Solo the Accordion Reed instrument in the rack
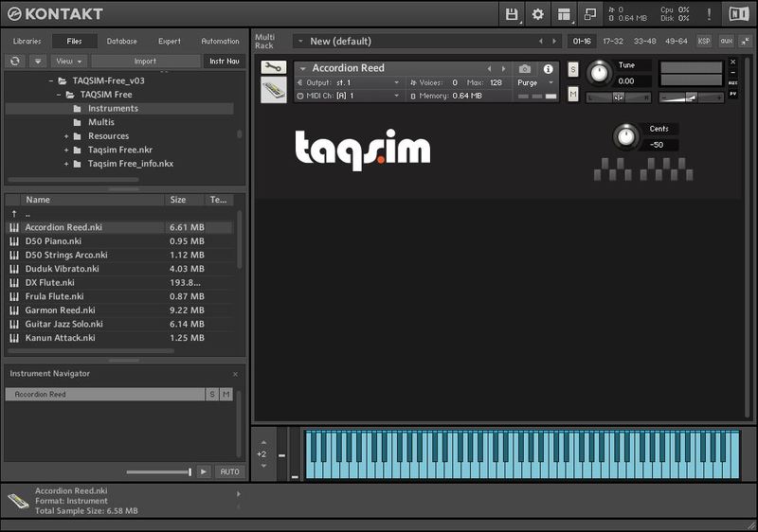The width and height of the screenshot is (758, 532). 573,69
